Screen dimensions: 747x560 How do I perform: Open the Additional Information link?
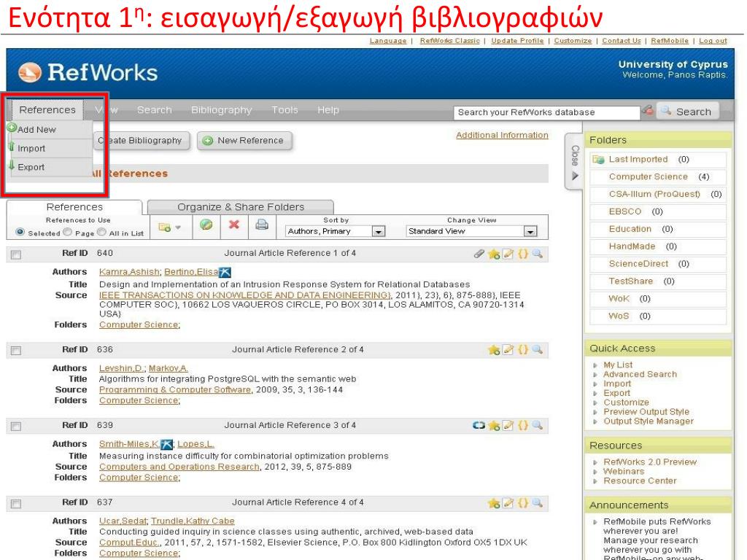(502, 135)
